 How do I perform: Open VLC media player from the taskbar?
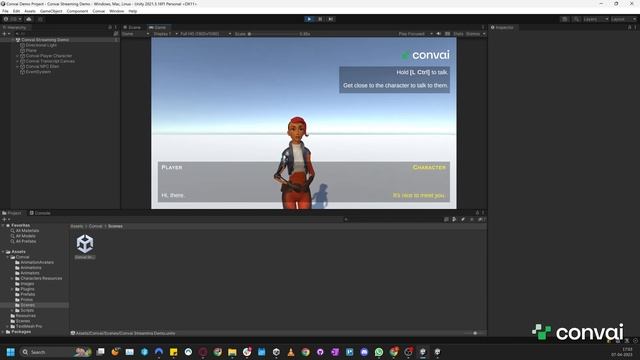[291, 352]
